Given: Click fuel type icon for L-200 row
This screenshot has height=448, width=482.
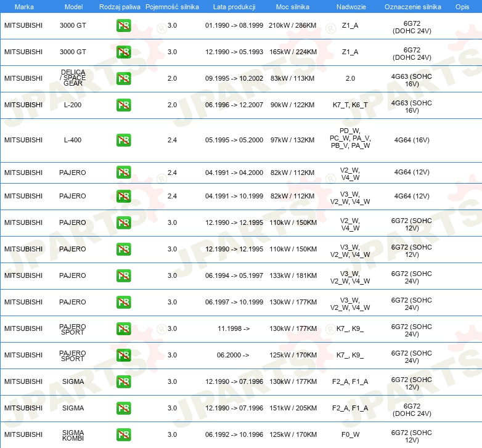Looking at the screenshot, I should coord(123,105).
